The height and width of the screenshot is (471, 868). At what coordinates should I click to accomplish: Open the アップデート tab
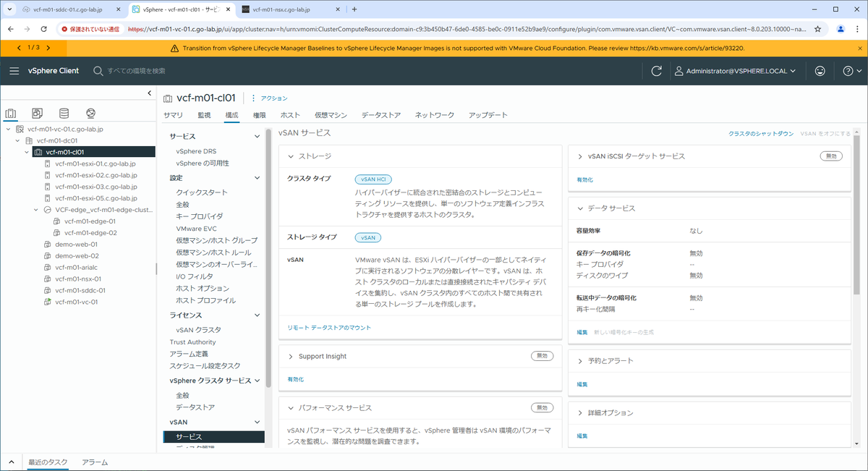point(488,115)
